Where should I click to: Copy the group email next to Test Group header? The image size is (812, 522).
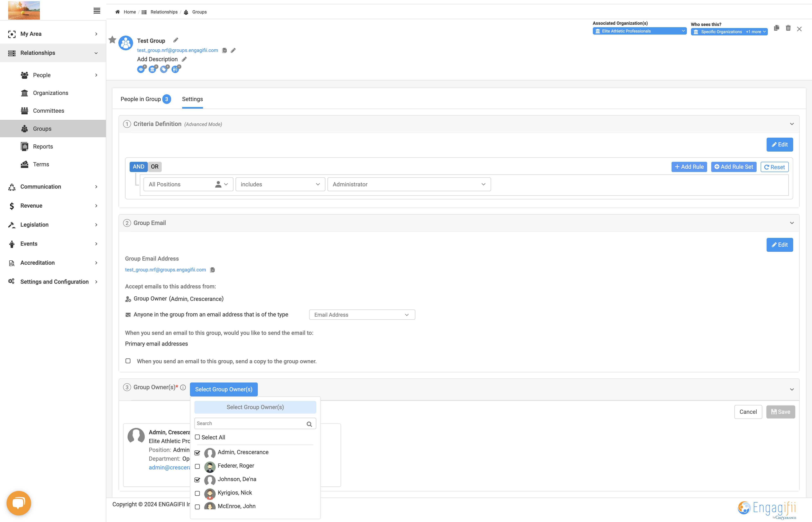(224, 51)
